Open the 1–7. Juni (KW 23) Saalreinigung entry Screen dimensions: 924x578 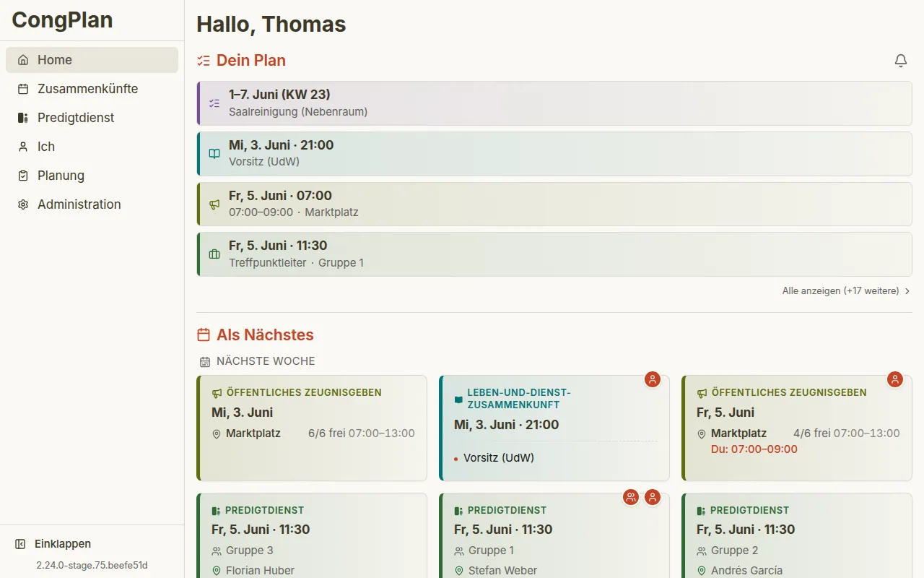[554, 103]
